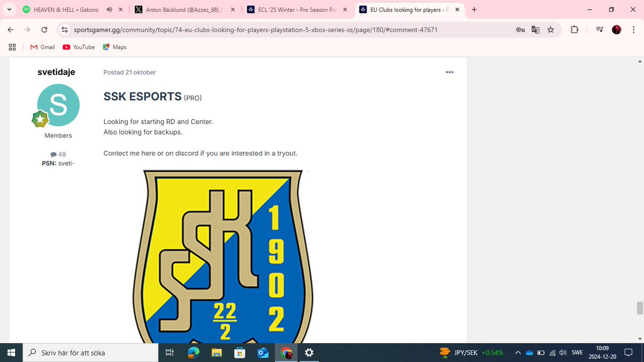Image resolution: width=644 pixels, height=362 pixels.
Task: Open the Postad 21 oktober timestamp link
Action: coord(130,72)
